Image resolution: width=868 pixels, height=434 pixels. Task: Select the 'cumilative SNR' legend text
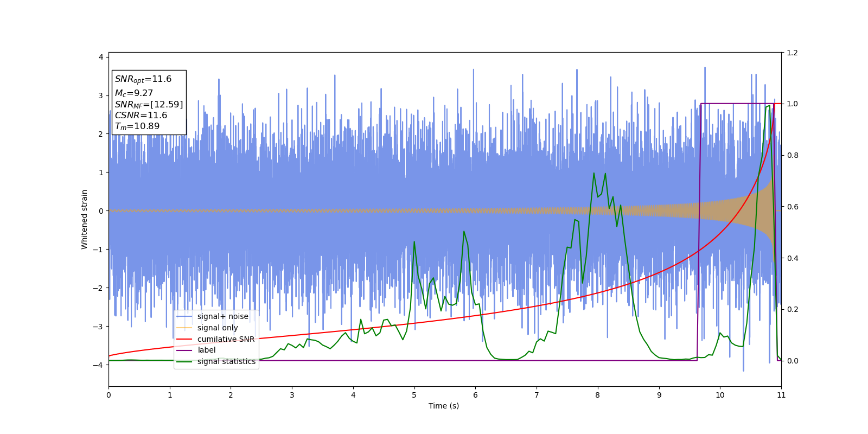[226, 339]
